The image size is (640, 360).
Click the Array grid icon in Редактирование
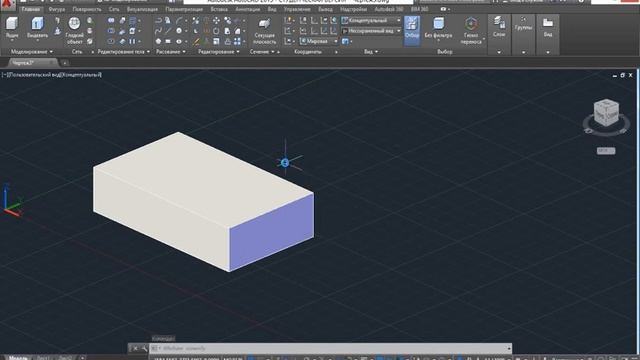(x=237, y=41)
